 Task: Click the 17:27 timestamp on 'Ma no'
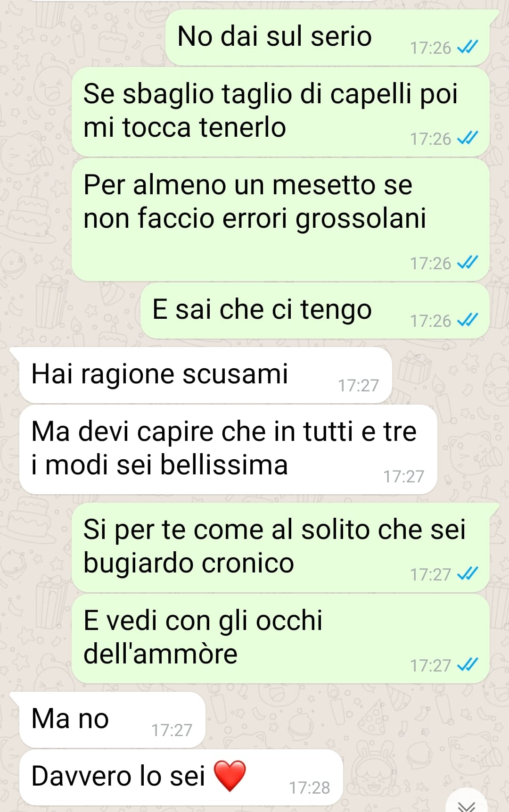tap(172, 730)
